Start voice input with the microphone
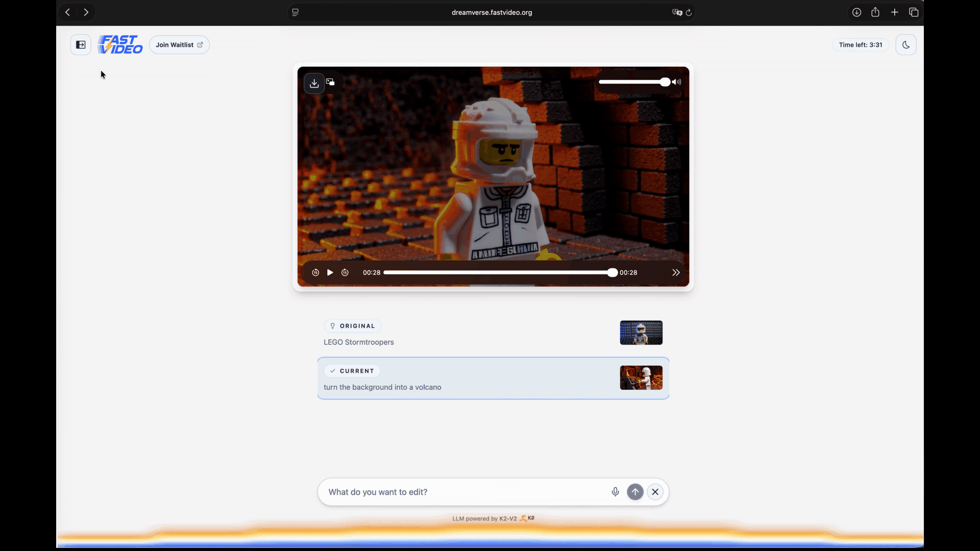 point(616,492)
